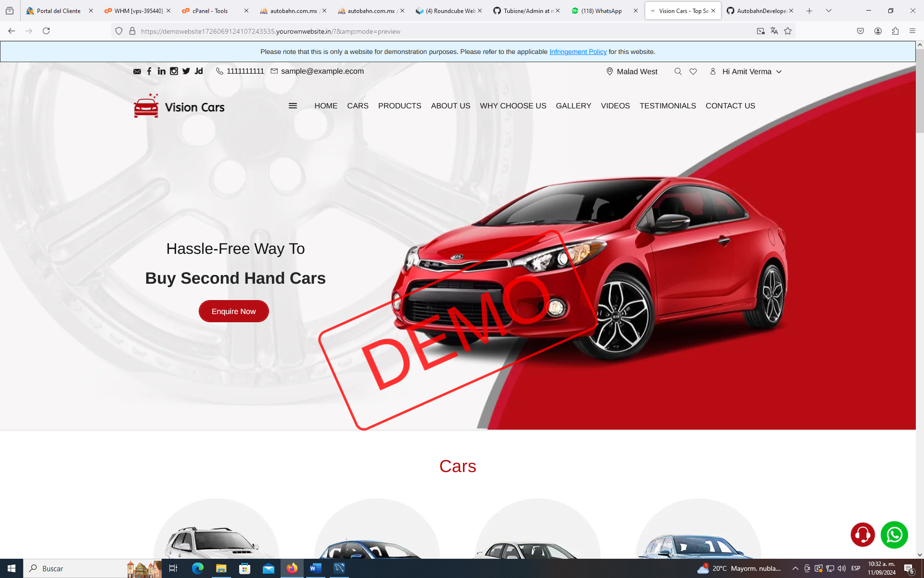Expand the Hi Amit Verma dropdown
Screen dimensions: 924x578
[x=746, y=71]
